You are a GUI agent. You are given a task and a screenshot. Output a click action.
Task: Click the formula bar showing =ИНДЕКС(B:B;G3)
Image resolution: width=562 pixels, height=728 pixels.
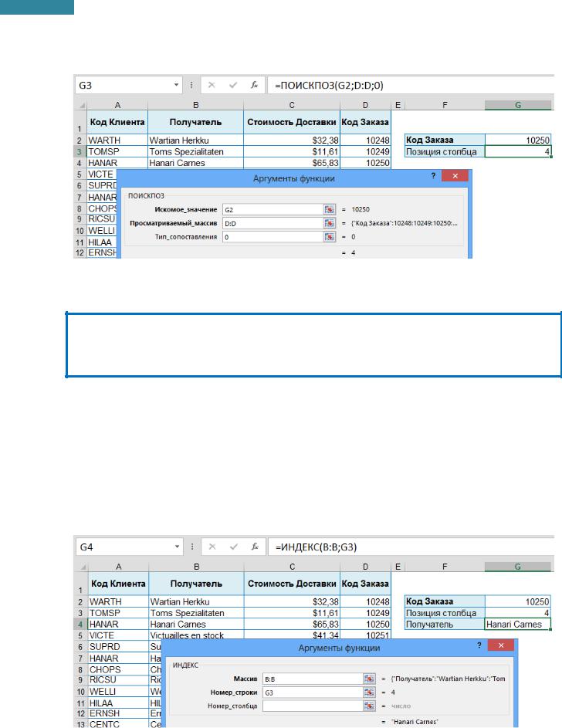coord(411,547)
